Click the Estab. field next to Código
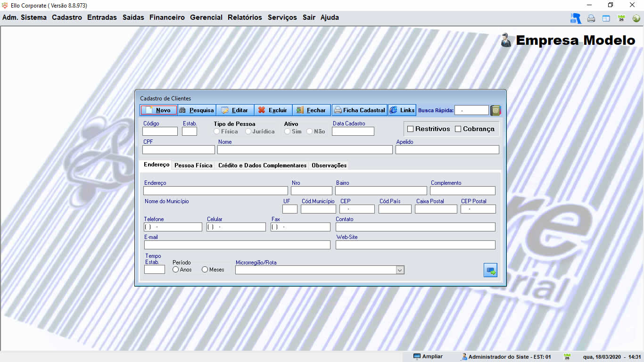 [190, 132]
